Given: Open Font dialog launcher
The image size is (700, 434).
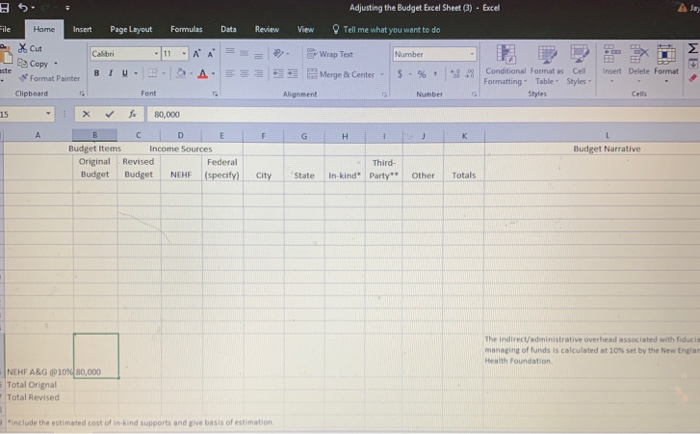Looking at the screenshot, I should (x=215, y=94).
